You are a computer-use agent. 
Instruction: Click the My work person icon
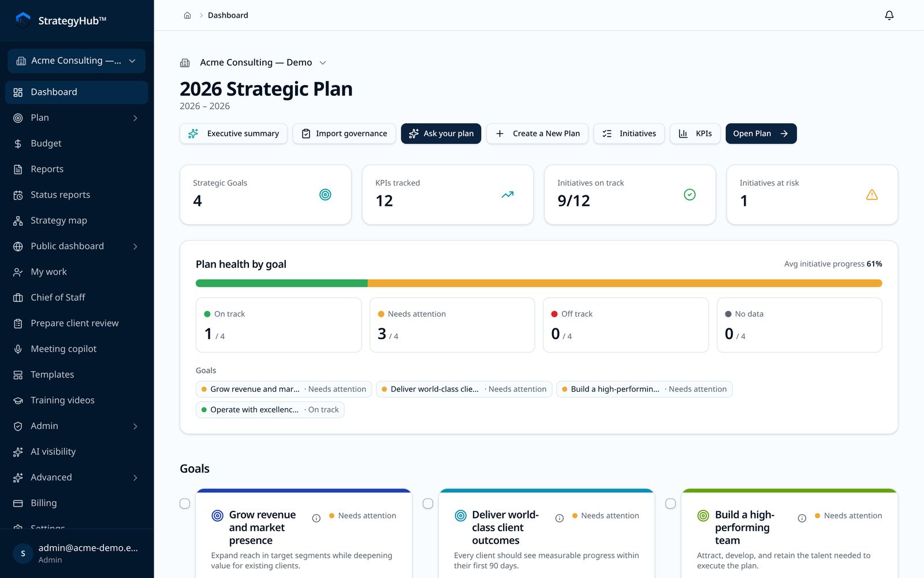18,272
